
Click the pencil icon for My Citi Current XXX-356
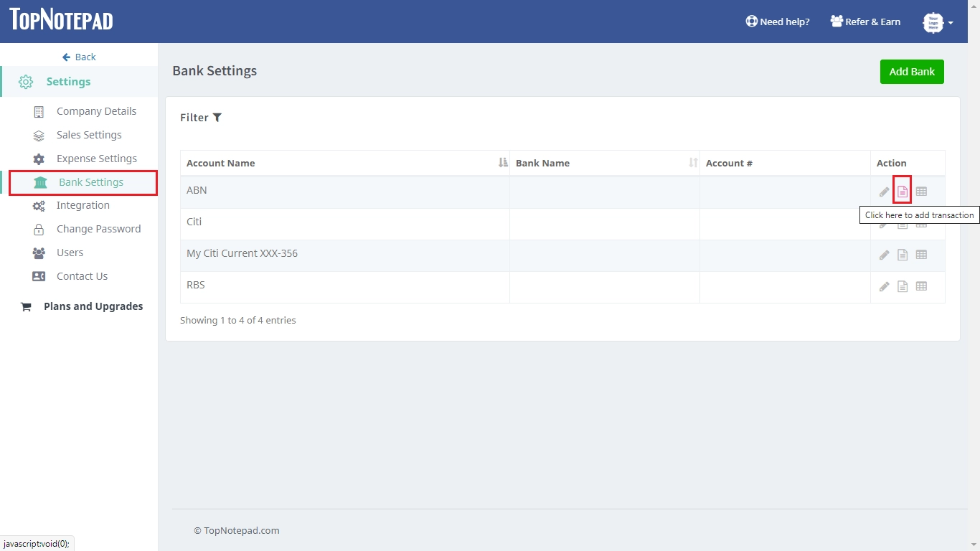(884, 255)
